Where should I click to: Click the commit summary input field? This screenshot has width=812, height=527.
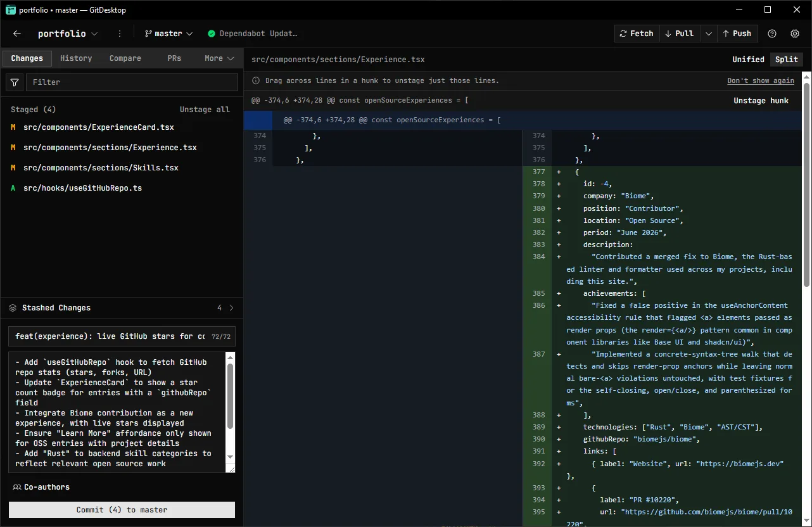click(122, 336)
